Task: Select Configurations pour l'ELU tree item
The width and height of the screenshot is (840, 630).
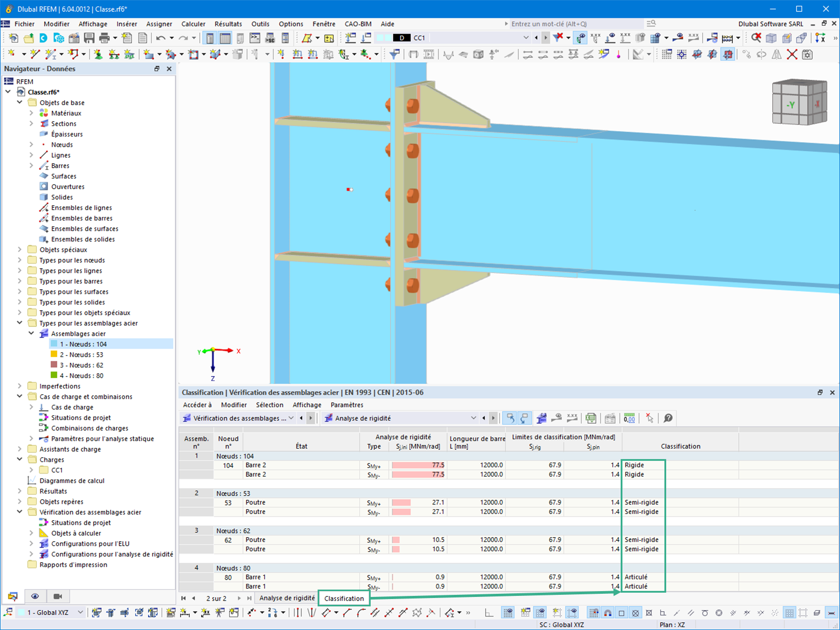Action: click(90, 543)
